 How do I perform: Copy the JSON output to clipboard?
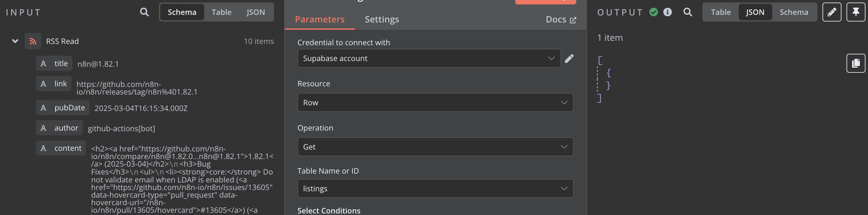(x=856, y=63)
